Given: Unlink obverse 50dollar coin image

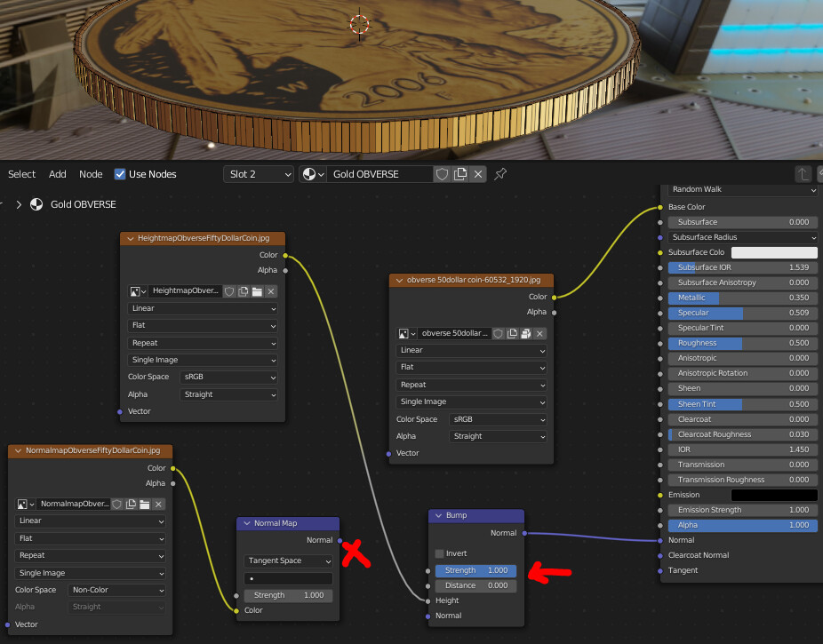Looking at the screenshot, I should [539, 333].
